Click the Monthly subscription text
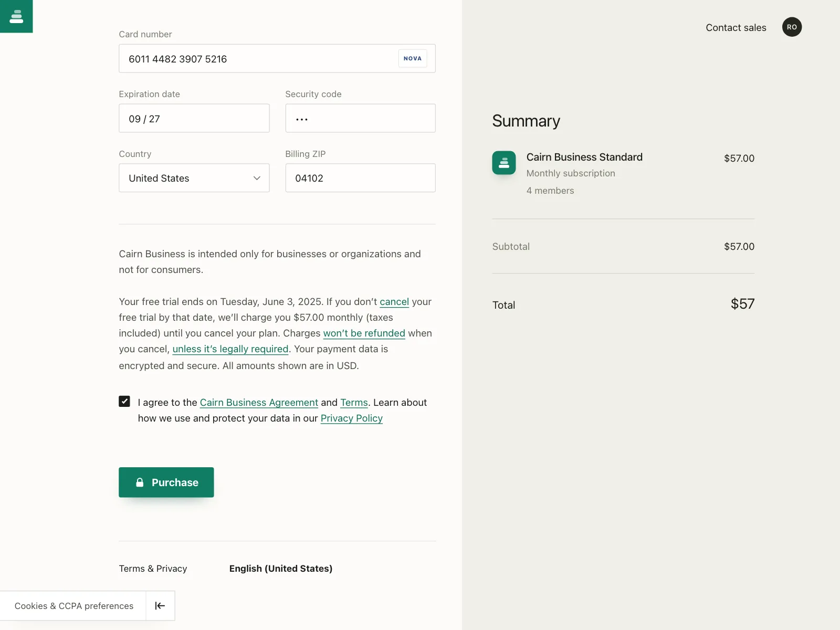Viewport: 840px width, 630px height. click(x=571, y=173)
